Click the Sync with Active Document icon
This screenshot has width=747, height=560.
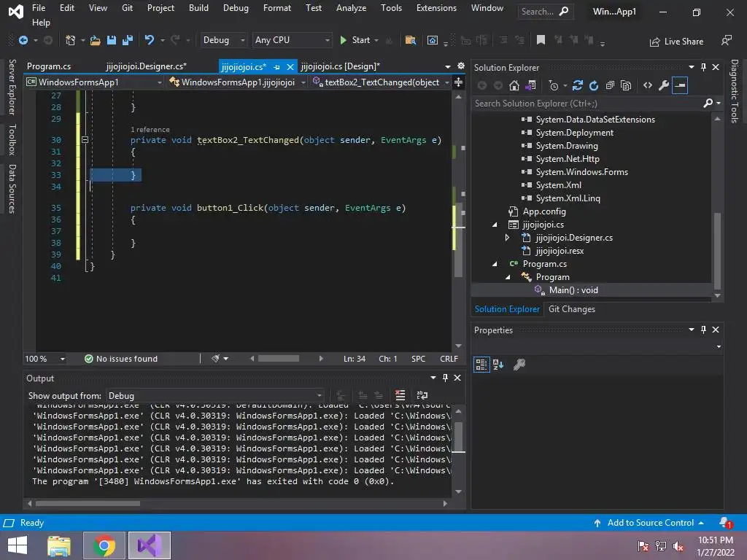(578, 86)
